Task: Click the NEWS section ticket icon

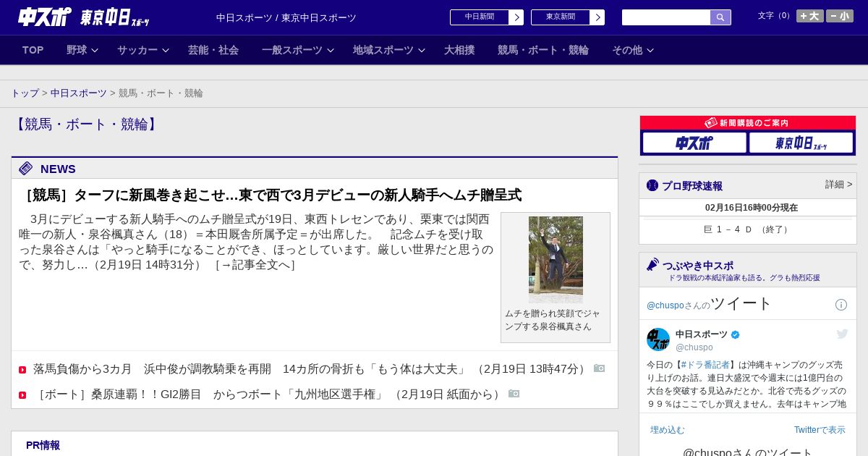Action: 25,169
